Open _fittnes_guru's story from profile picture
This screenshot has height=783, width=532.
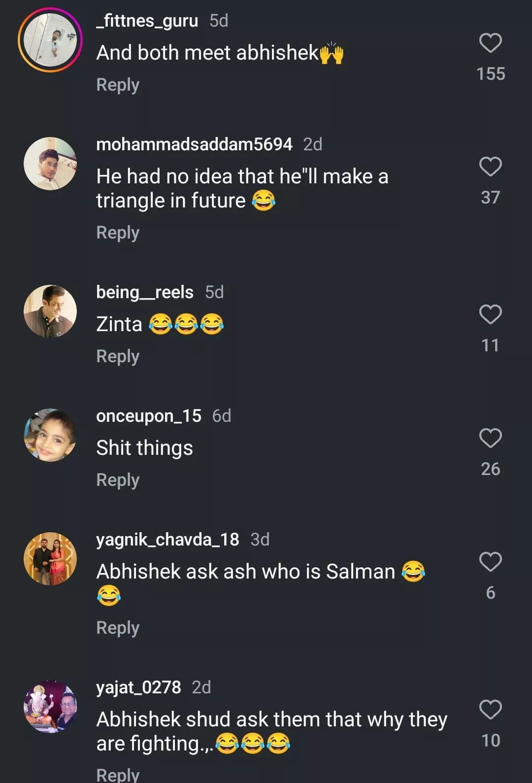pyautogui.click(x=50, y=40)
